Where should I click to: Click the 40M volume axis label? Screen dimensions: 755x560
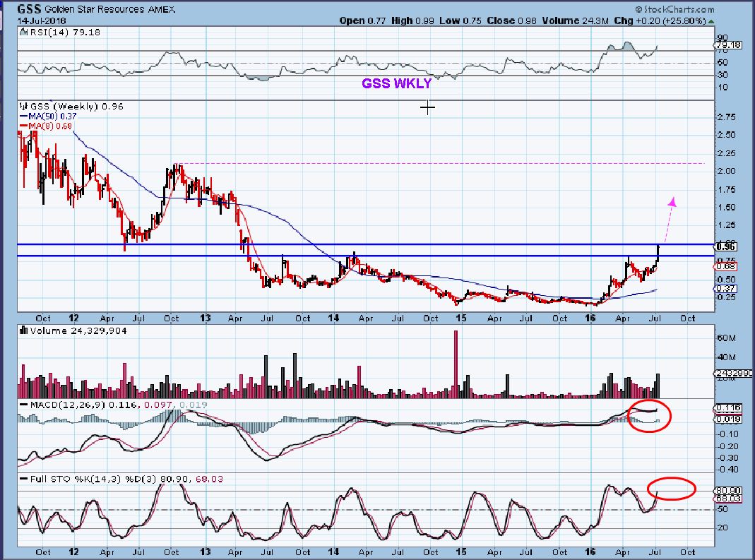point(726,357)
